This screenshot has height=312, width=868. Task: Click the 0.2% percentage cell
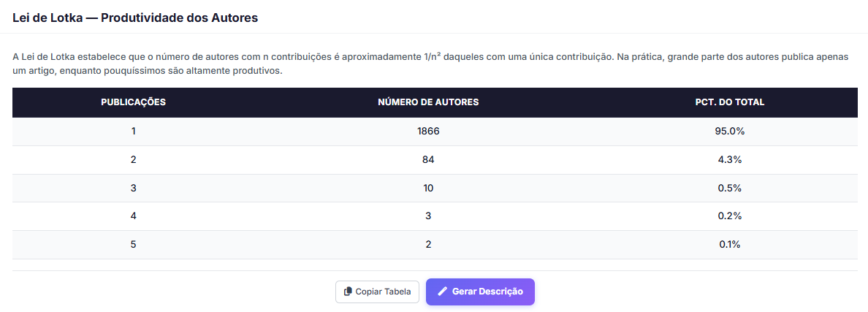click(729, 216)
